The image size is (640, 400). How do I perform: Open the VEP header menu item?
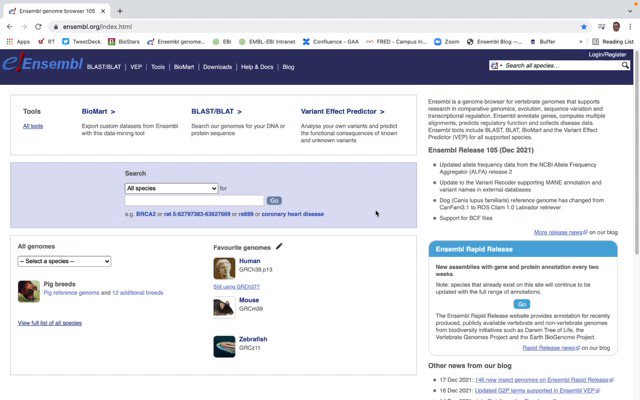pyautogui.click(x=136, y=67)
